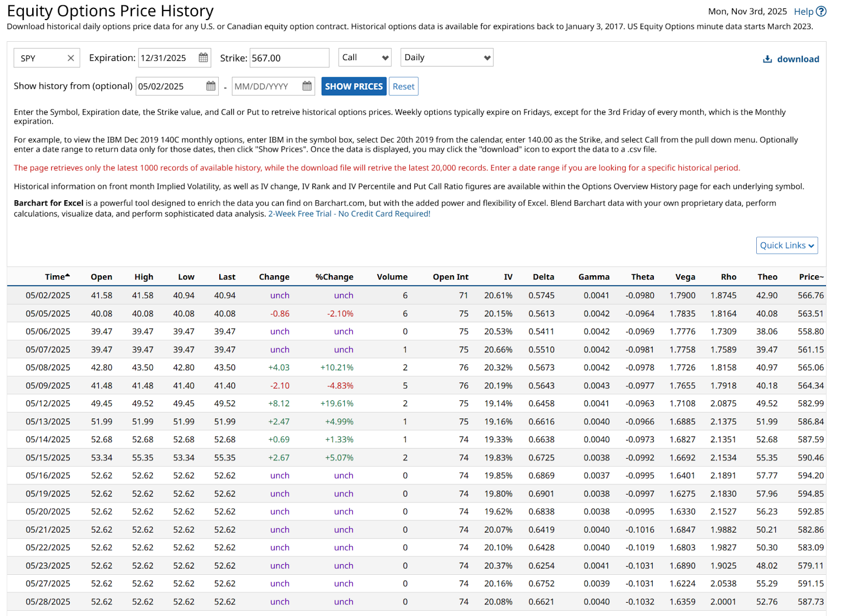This screenshot has width=845, height=616.
Task: Open the Call/Put dropdown
Action: 365,58
